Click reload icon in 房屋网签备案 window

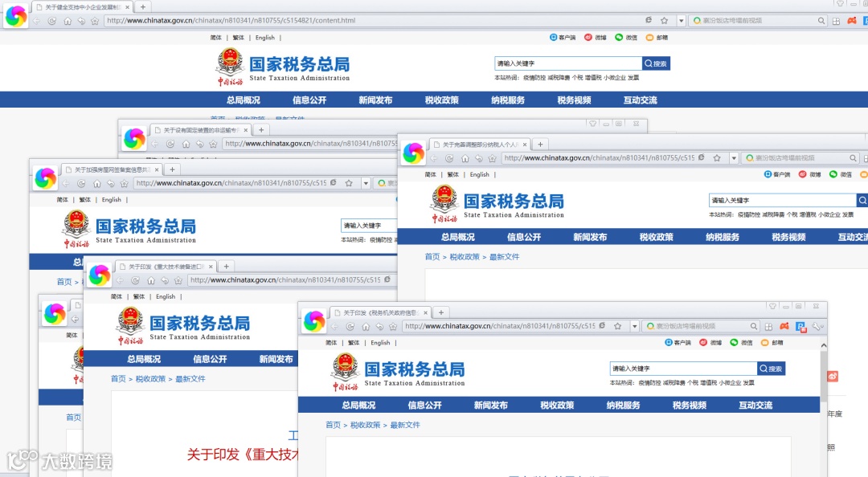point(81,183)
